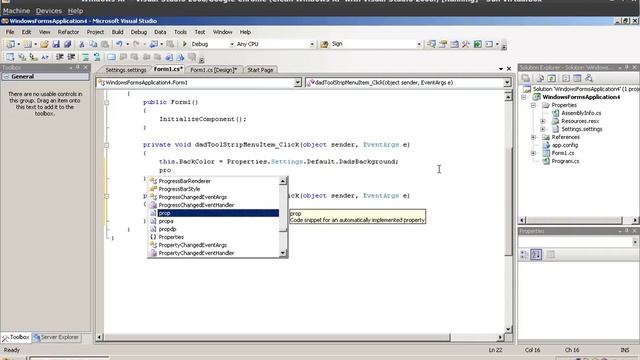The width and height of the screenshot is (640, 360).
Task: Select Program.cs in Solution Explorer
Action: 565,161
